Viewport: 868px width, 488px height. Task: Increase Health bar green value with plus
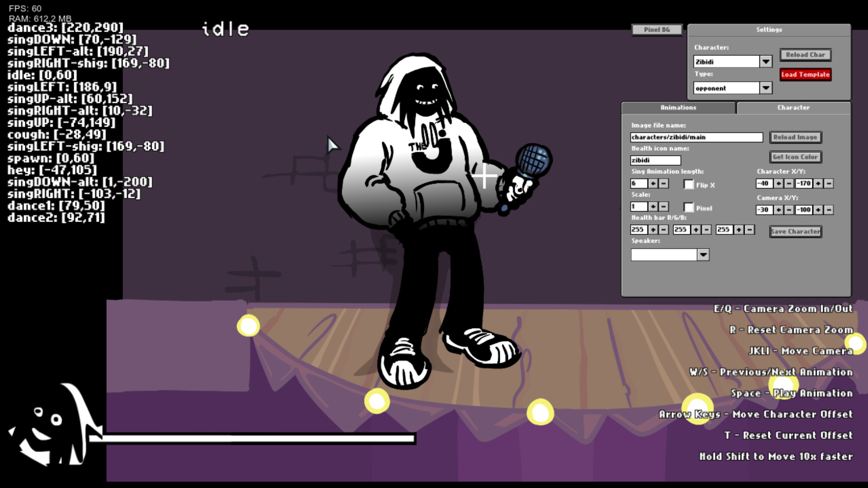click(696, 229)
